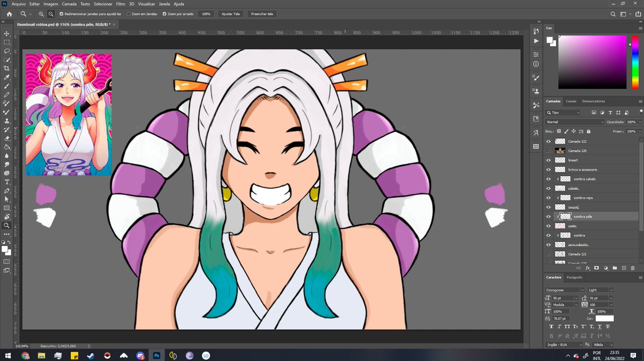644x361 pixels.
Task: Select the Move tool
Action: (x=6, y=33)
